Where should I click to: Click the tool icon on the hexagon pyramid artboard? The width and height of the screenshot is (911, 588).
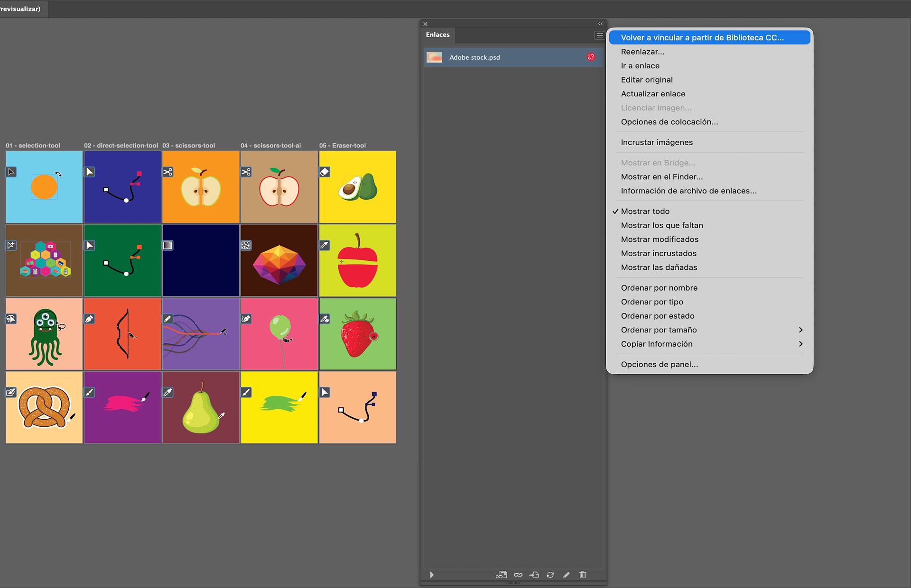tap(11, 245)
